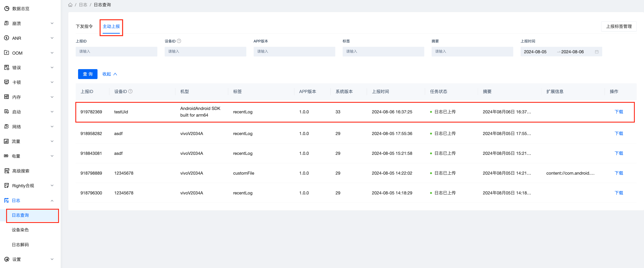644x268 pixels.
Task: Click summary 2024年08月05日 14:21… cell
Action: tap(507, 173)
